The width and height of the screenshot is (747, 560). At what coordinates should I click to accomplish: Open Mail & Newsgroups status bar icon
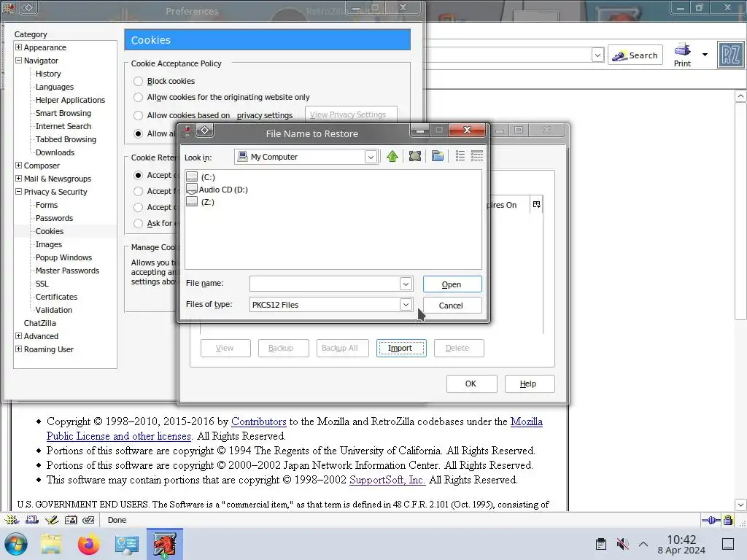click(32, 520)
